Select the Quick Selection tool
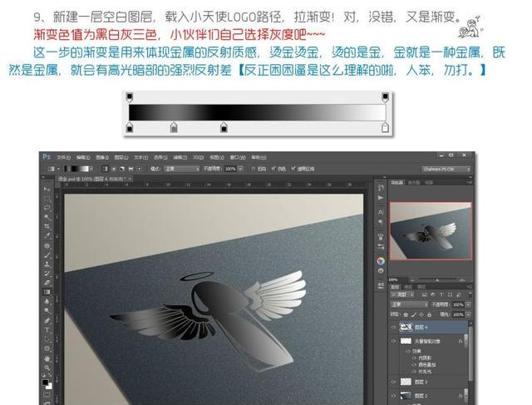532x405 pixels. coord(47,217)
